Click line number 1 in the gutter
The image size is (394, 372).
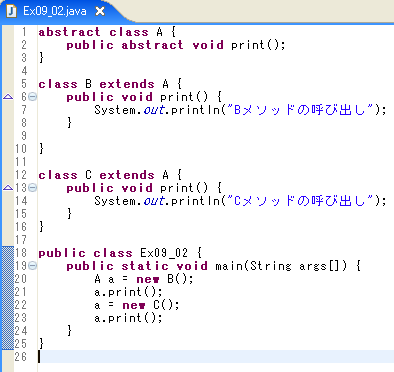tap(24, 32)
